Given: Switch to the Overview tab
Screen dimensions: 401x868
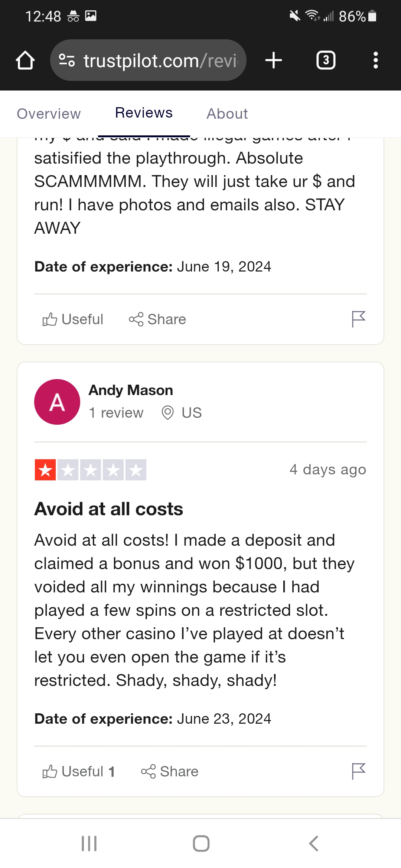Looking at the screenshot, I should [49, 114].
